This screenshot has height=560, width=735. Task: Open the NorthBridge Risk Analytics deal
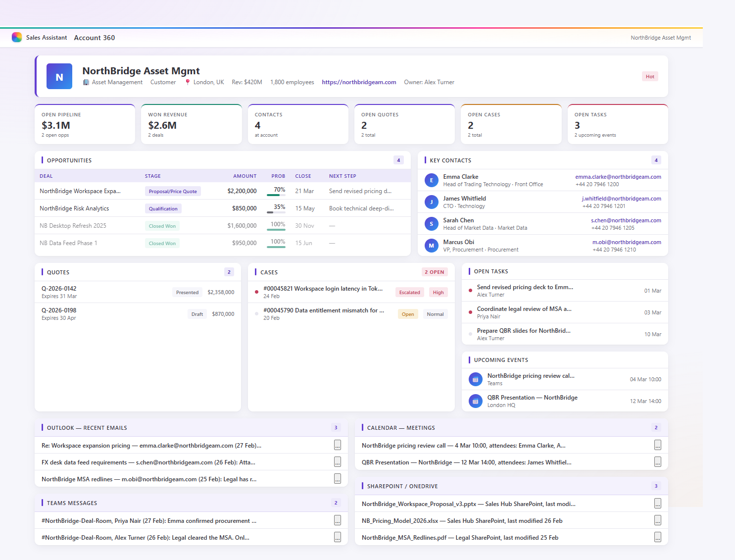(74, 208)
